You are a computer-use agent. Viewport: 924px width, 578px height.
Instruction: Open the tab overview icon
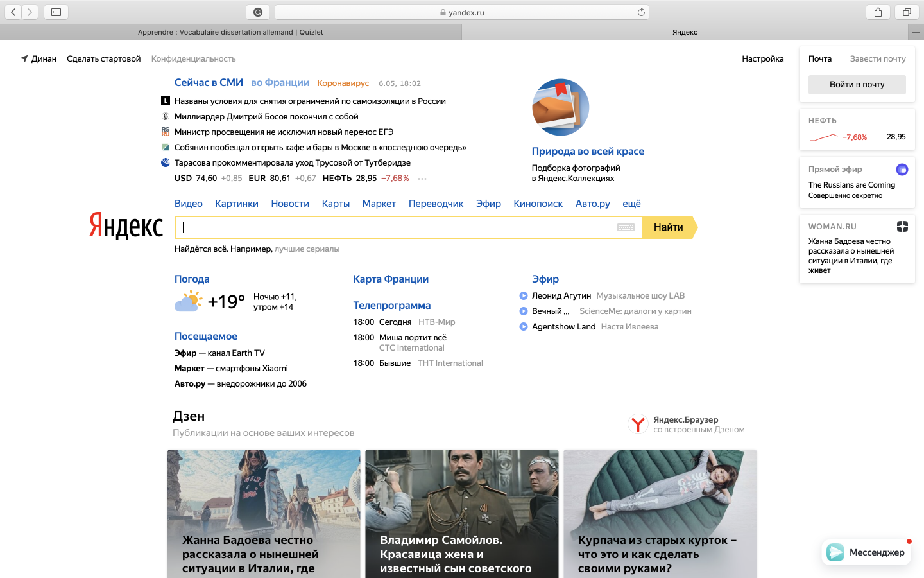click(907, 12)
